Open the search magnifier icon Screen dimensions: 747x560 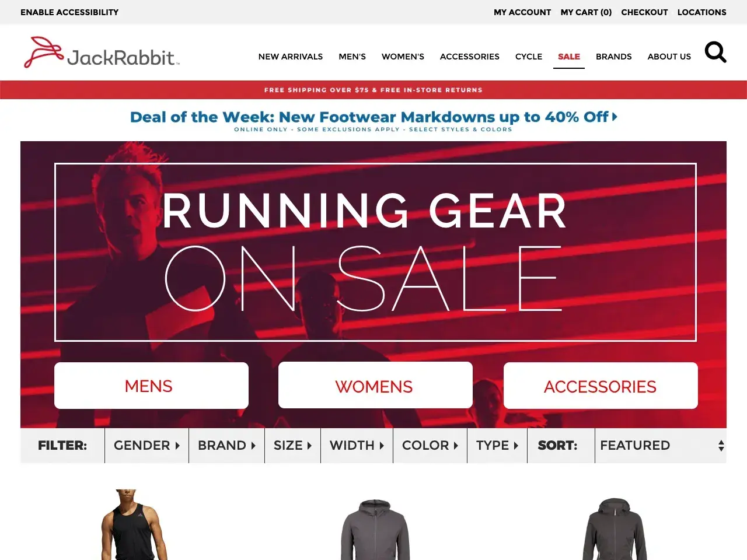point(715,52)
